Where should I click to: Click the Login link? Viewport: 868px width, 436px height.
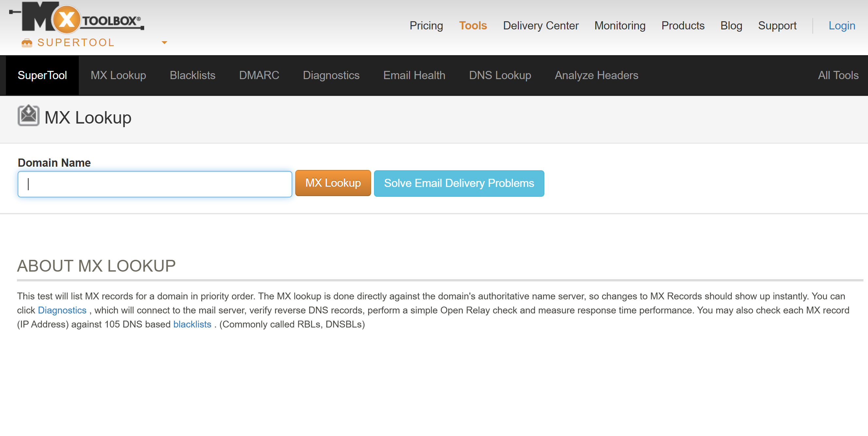[842, 25]
